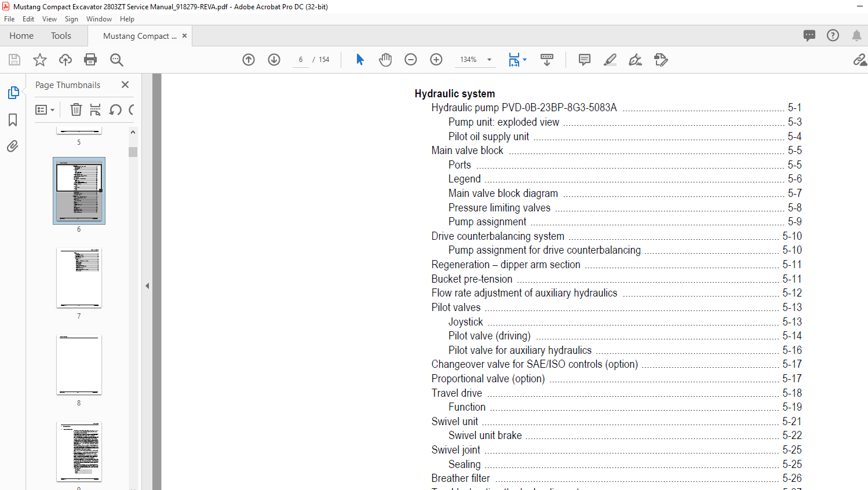Open the Sign menu
This screenshot has width=868, height=490.
pyautogui.click(x=71, y=19)
